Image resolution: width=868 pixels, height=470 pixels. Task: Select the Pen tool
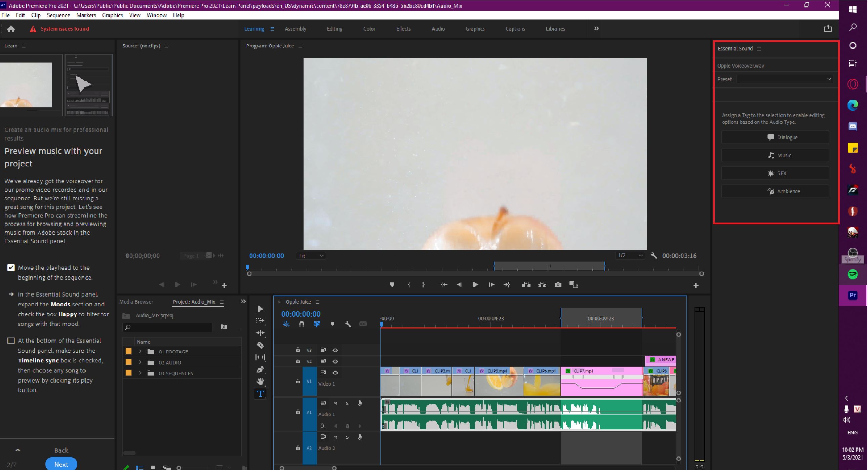point(260,369)
